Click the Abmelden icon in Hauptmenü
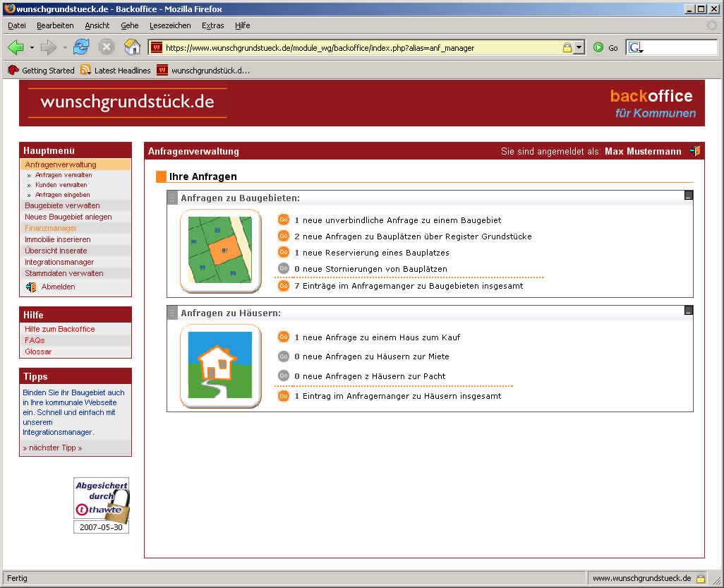The width and height of the screenshot is (724, 588). pyautogui.click(x=31, y=287)
